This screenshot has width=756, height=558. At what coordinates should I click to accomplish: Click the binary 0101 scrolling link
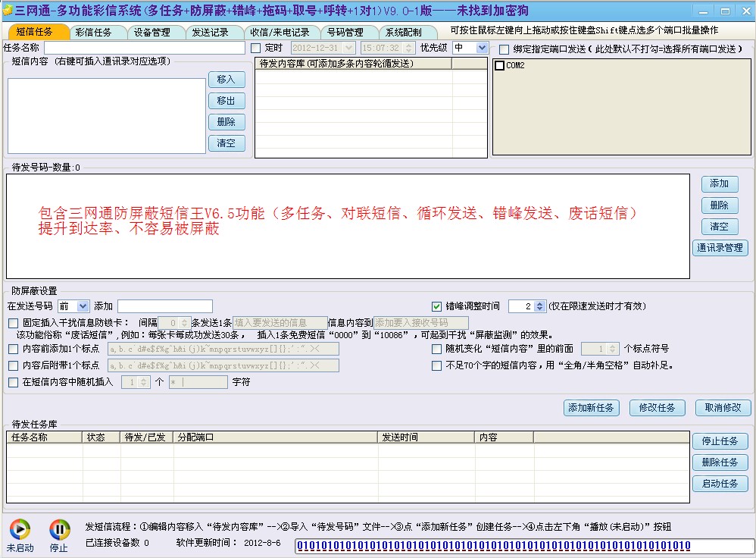point(494,546)
